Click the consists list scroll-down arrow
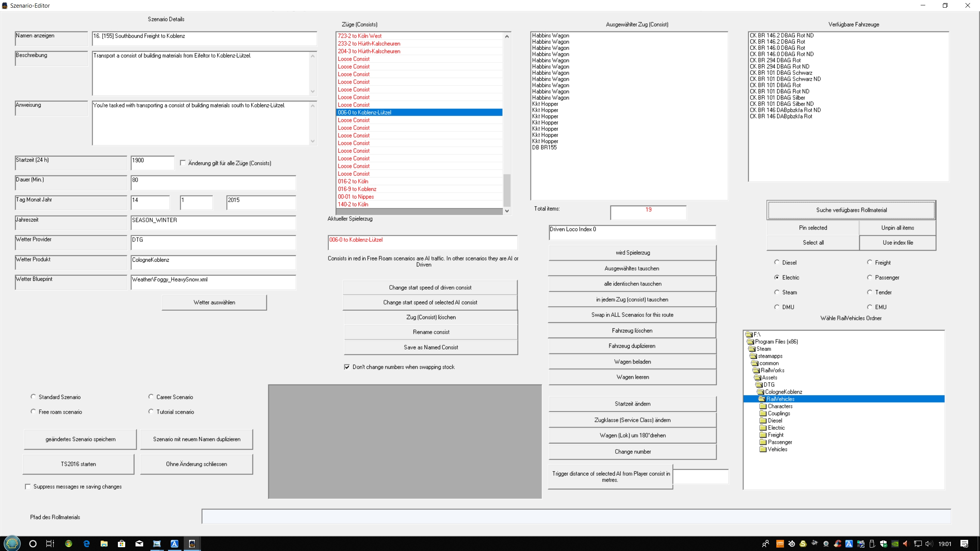 click(x=507, y=211)
